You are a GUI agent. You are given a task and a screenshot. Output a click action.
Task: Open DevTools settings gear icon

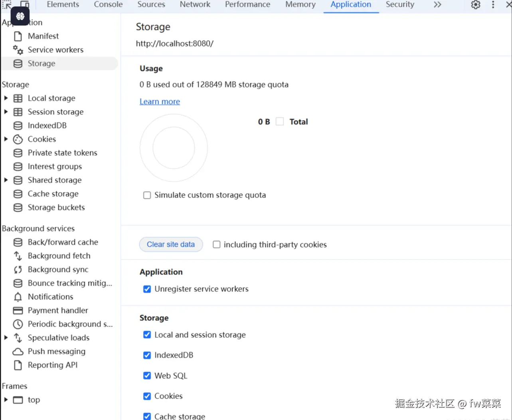pyautogui.click(x=475, y=5)
